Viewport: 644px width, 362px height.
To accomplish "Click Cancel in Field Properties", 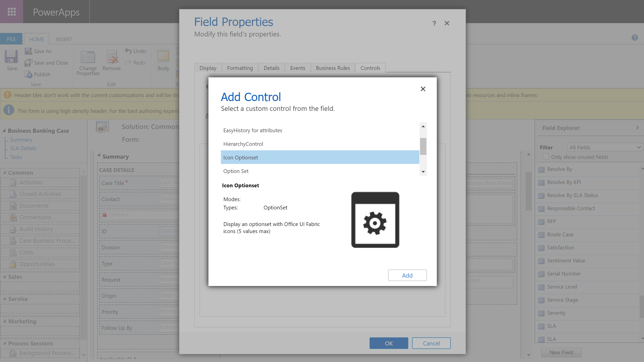I will (431, 343).
